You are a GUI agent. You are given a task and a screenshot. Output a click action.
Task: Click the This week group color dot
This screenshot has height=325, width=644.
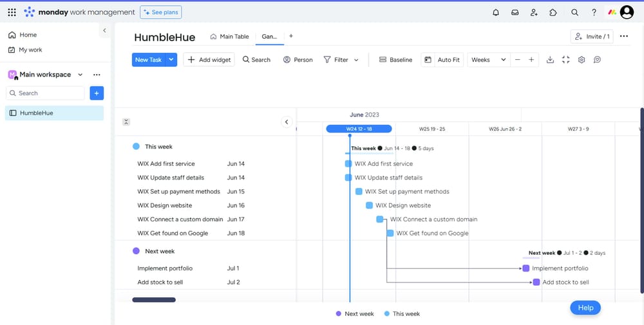137,147
